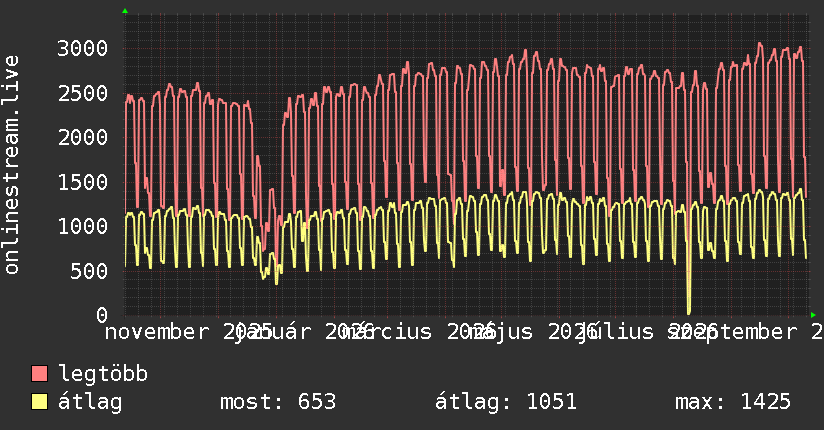Click the 2500 y-axis label
The image size is (824, 430).
pos(83,93)
